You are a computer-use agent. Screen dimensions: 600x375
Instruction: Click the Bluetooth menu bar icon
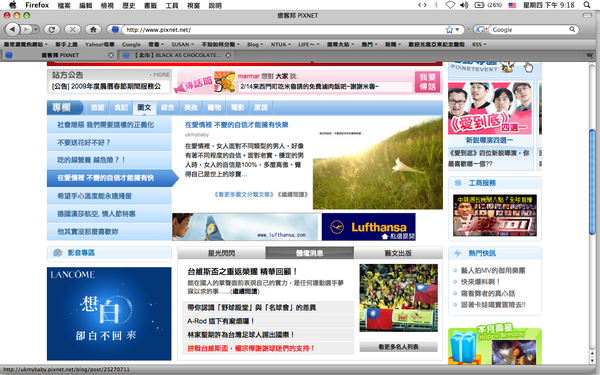[x=436, y=5]
